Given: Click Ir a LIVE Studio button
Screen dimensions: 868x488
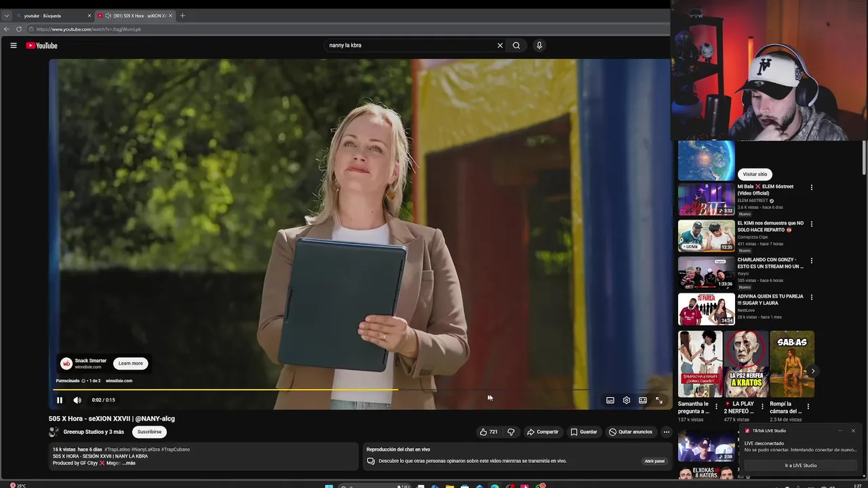Looking at the screenshot, I should (x=801, y=466).
